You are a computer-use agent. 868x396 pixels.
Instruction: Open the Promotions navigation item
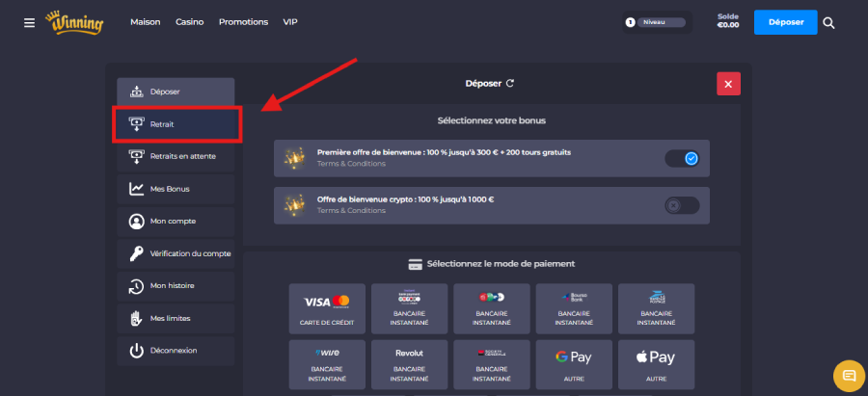pos(243,22)
